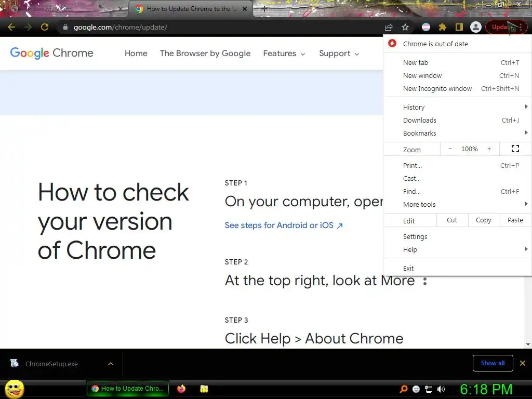Open a new tab with plus button
The image size is (532, 399).
[x=264, y=9]
